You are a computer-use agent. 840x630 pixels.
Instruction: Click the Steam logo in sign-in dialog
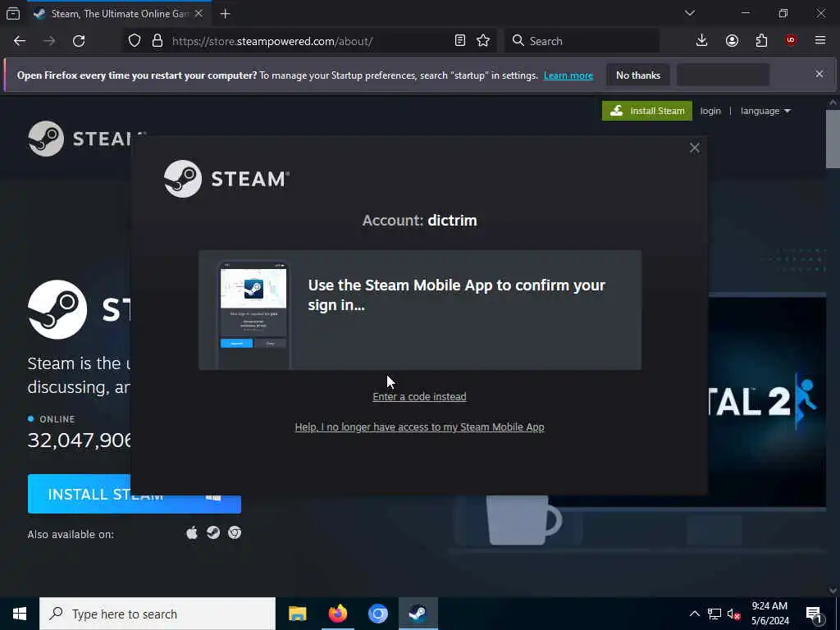226,179
